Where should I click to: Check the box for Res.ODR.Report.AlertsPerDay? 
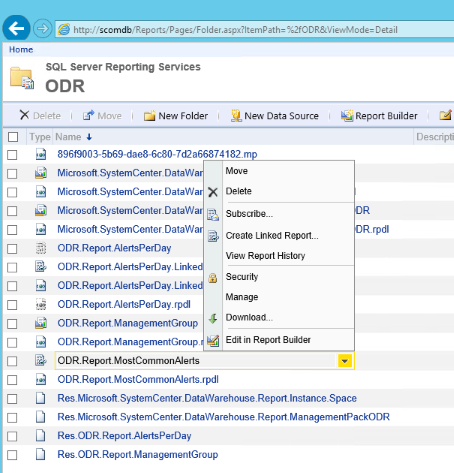pos(12,436)
